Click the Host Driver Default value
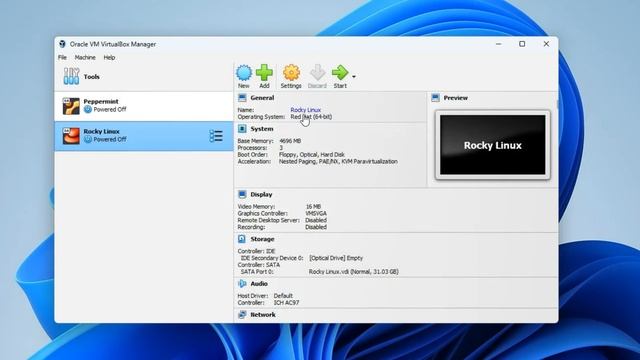 283,296
